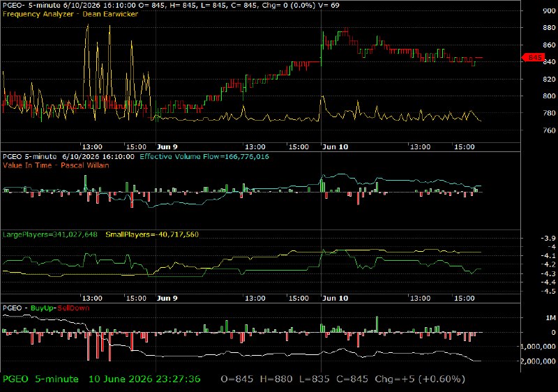The width and height of the screenshot is (558, 392).
Task: Click the '10 June 2026 23:27:36' timestamp
Action: pos(144,379)
